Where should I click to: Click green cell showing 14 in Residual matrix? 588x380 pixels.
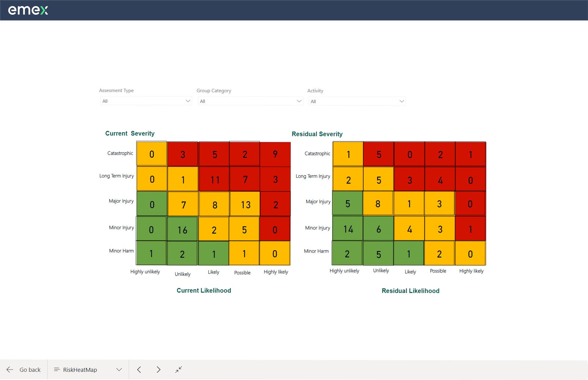click(x=348, y=229)
